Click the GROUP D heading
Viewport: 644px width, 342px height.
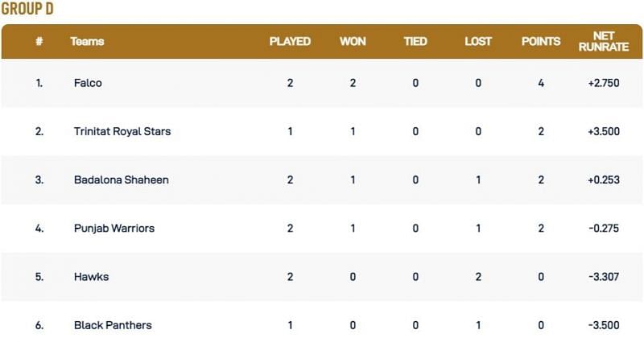click(x=27, y=9)
